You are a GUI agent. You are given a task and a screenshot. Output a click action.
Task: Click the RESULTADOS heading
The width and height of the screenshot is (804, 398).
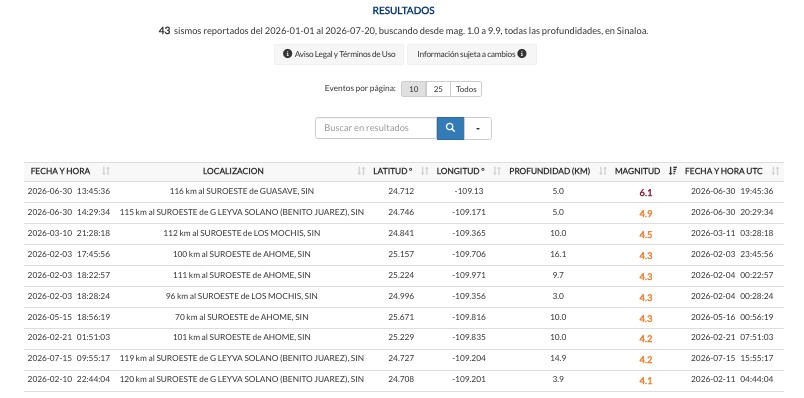403,11
